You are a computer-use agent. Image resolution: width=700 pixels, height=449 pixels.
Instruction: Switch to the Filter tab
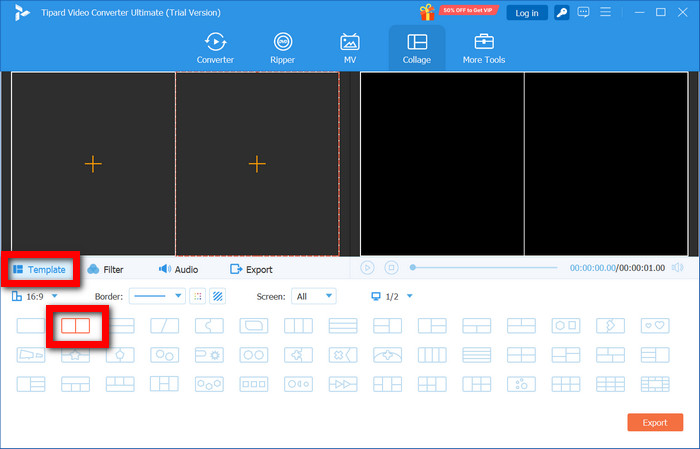point(106,269)
